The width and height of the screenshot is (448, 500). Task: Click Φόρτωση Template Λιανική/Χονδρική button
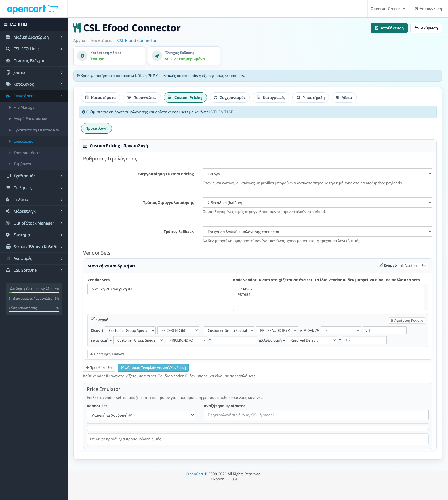coord(153,368)
